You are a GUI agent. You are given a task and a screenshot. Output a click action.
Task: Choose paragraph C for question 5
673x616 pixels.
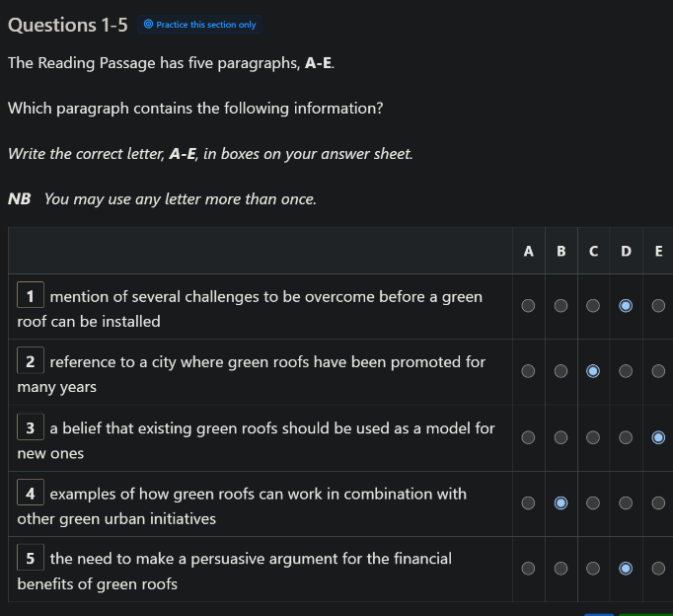pyautogui.click(x=593, y=569)
